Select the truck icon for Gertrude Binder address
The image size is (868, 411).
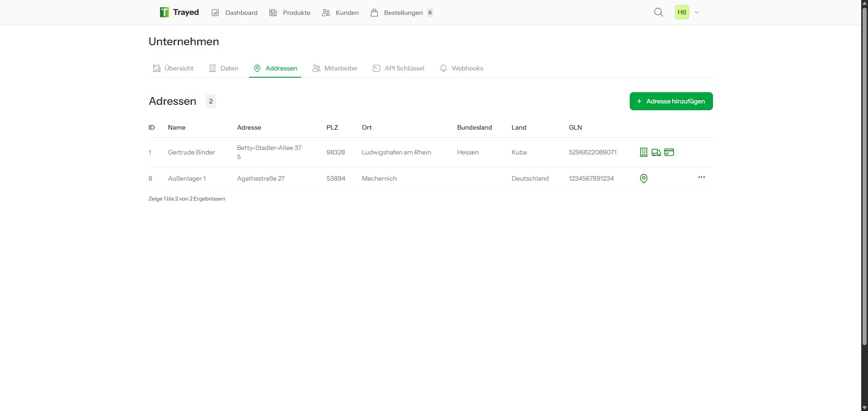(x=656, y=152)
